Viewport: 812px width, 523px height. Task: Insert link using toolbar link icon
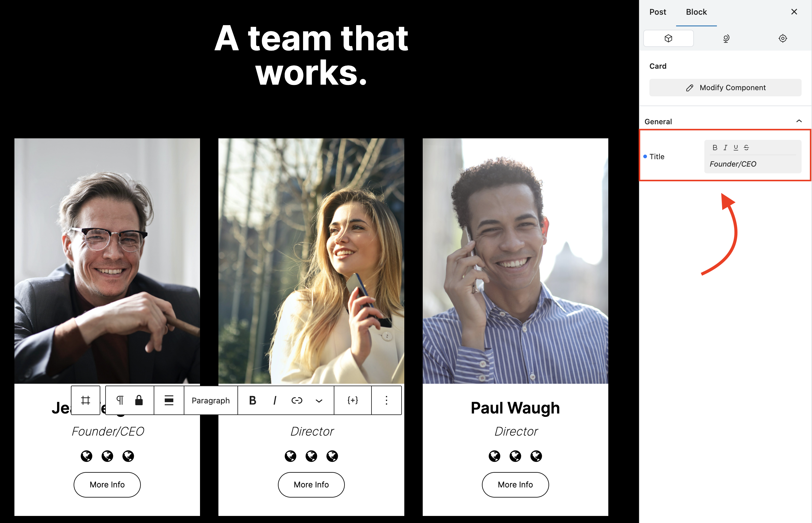click(296, 400)
